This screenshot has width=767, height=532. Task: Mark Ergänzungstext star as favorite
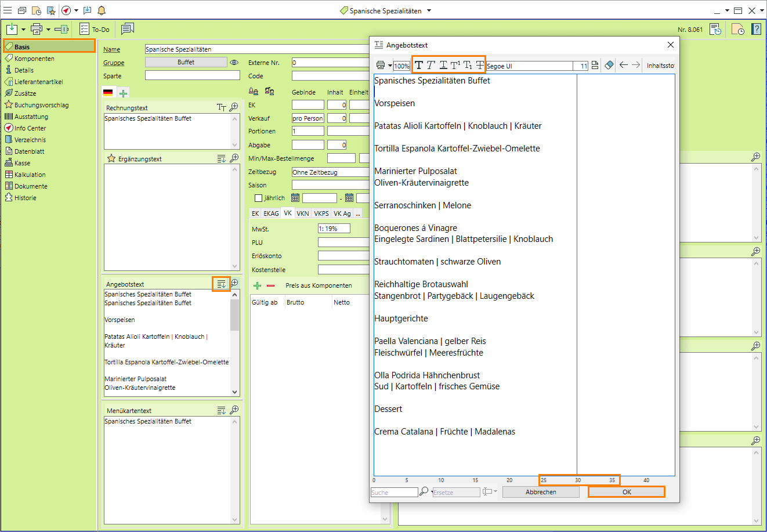click(111, 158)
